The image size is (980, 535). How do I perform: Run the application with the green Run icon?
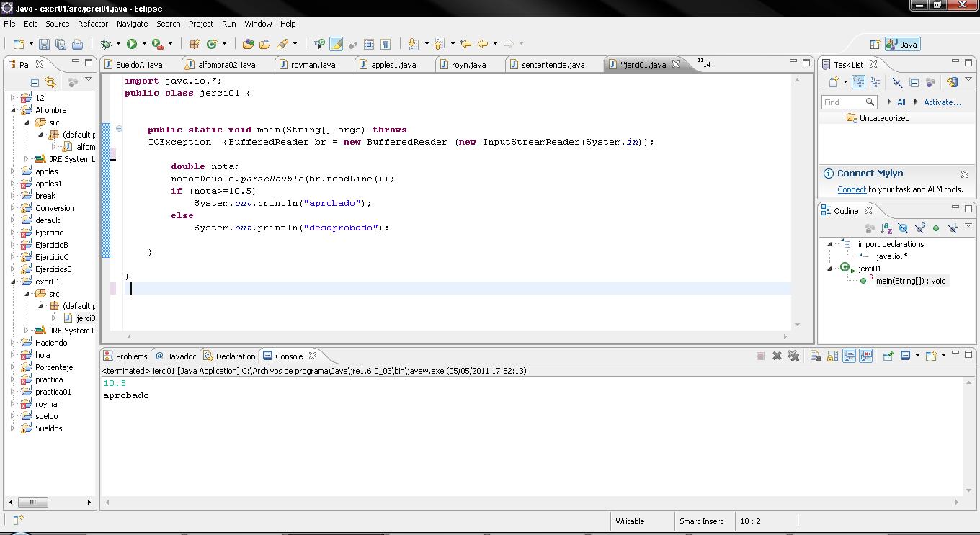click(x=132, y=44)
